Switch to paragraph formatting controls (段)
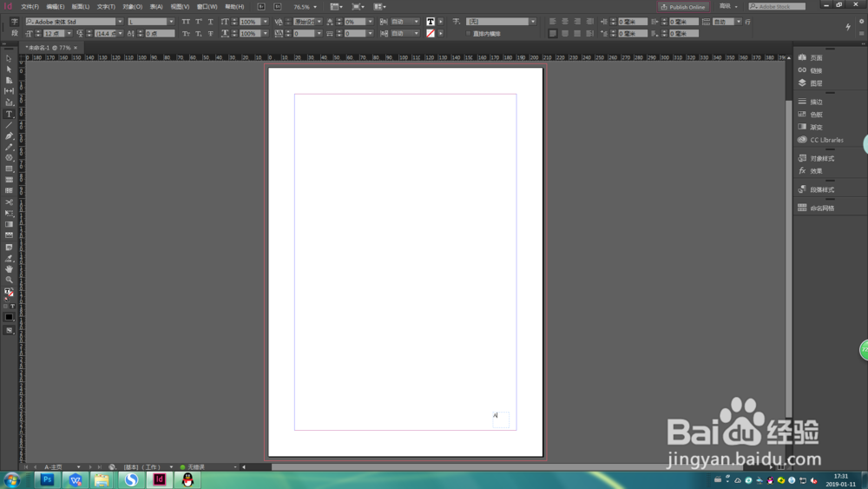Screen dimensions: 868x489 click(15, 34)
